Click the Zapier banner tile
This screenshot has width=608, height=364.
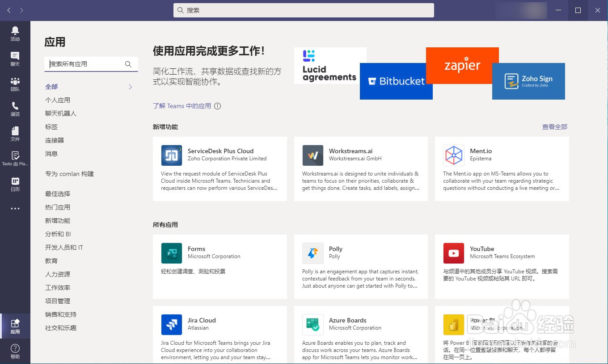pyautogui.click(x=462, y=66)
